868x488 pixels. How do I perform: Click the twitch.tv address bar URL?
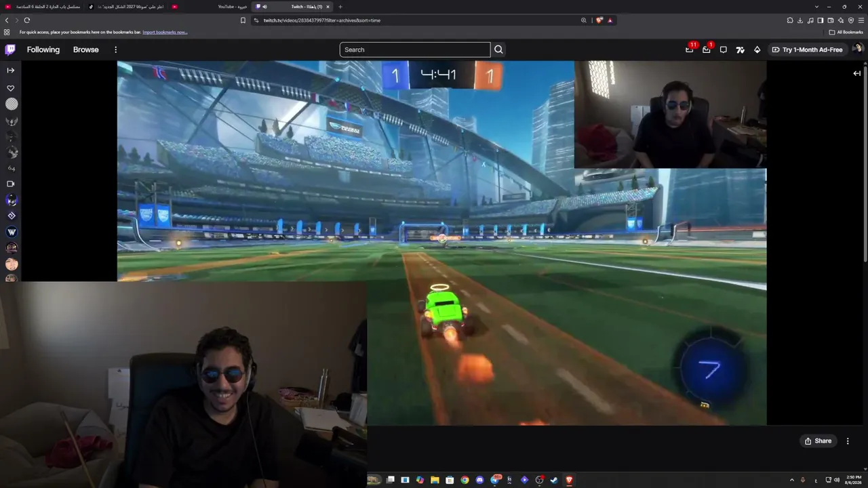click(x=322, y=20)
